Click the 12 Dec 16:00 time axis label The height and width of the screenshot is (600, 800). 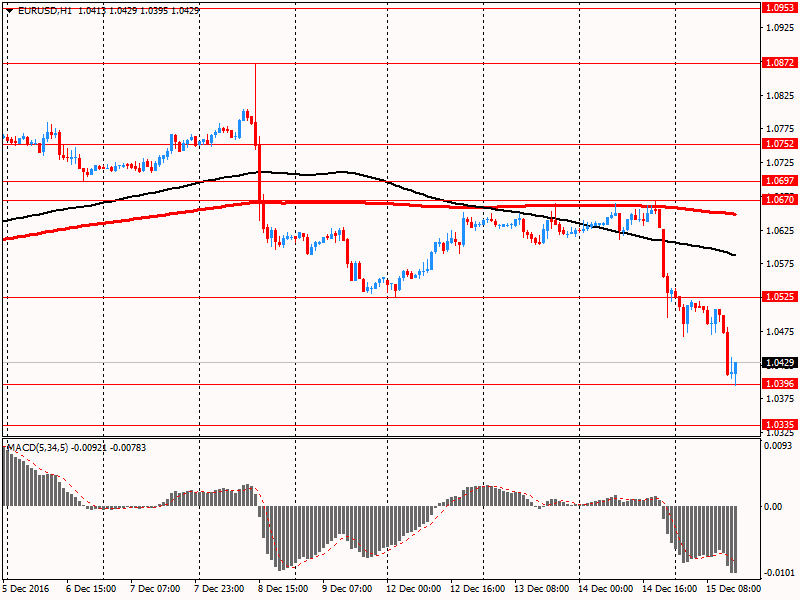(478, 588)
